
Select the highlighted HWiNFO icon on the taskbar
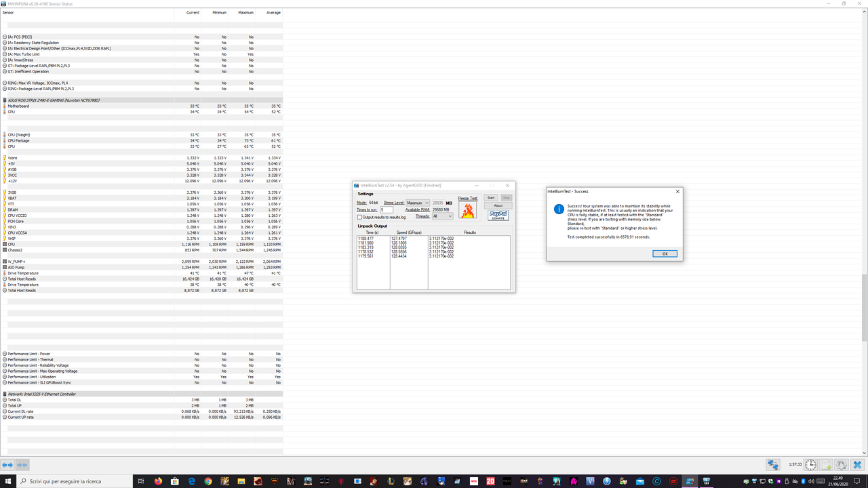point(690,481)
